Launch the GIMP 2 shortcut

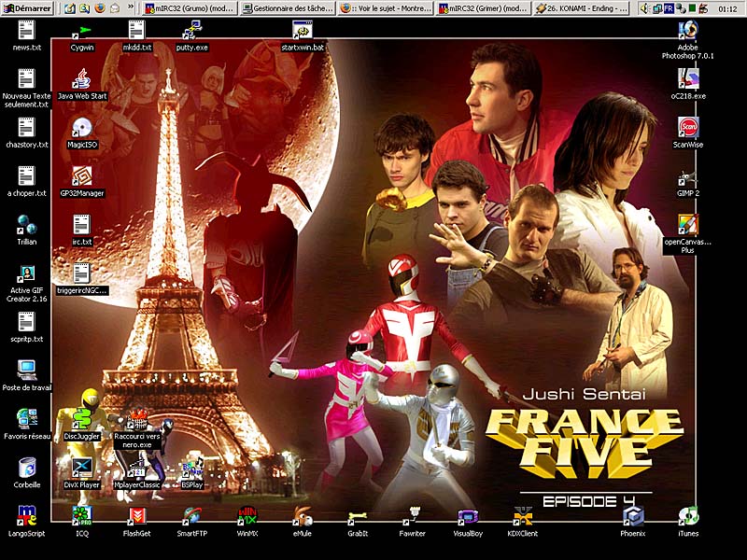[x=688, y=181]
